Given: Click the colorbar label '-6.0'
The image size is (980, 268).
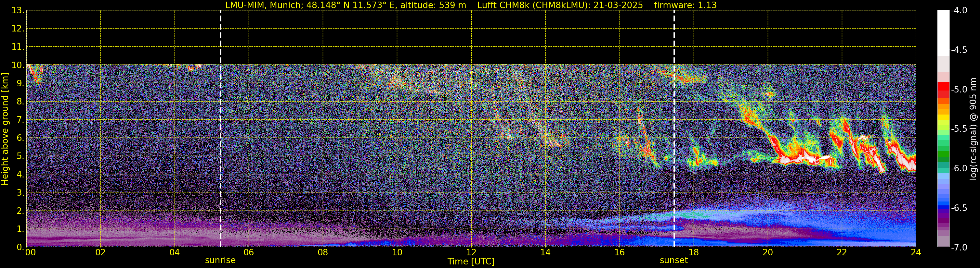Looking at the screenshot, I should (959, 168).
